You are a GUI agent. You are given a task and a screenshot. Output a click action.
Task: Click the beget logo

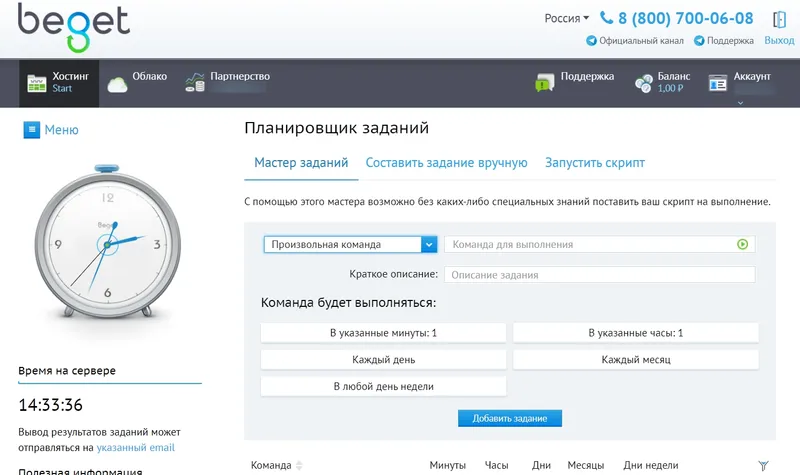(x=74, y=28)
